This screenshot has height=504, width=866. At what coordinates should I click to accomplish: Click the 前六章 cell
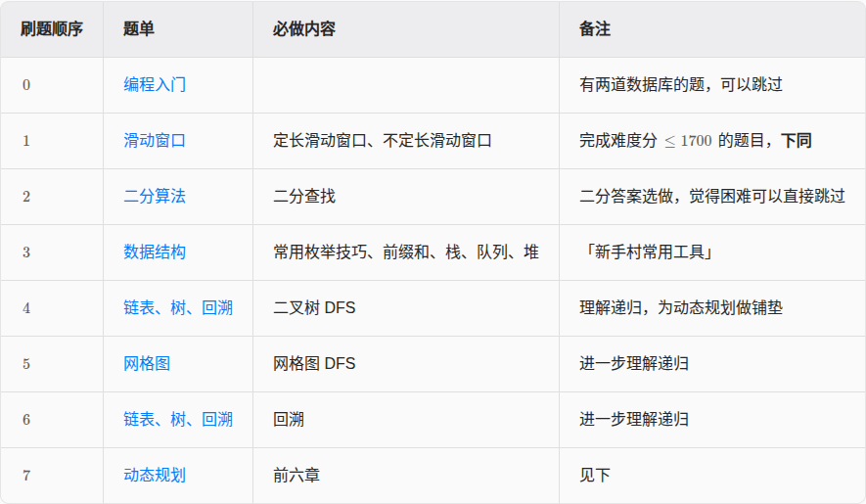[296, 476]
